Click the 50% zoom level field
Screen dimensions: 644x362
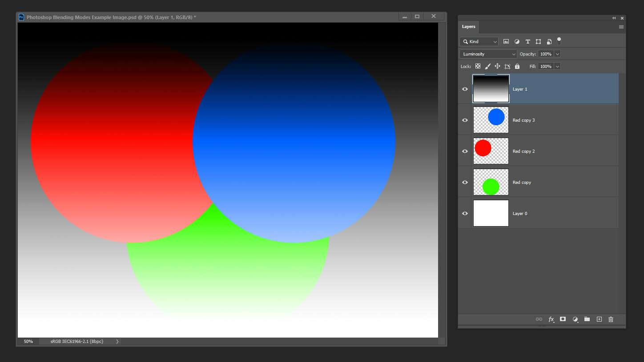coord(28,342)
